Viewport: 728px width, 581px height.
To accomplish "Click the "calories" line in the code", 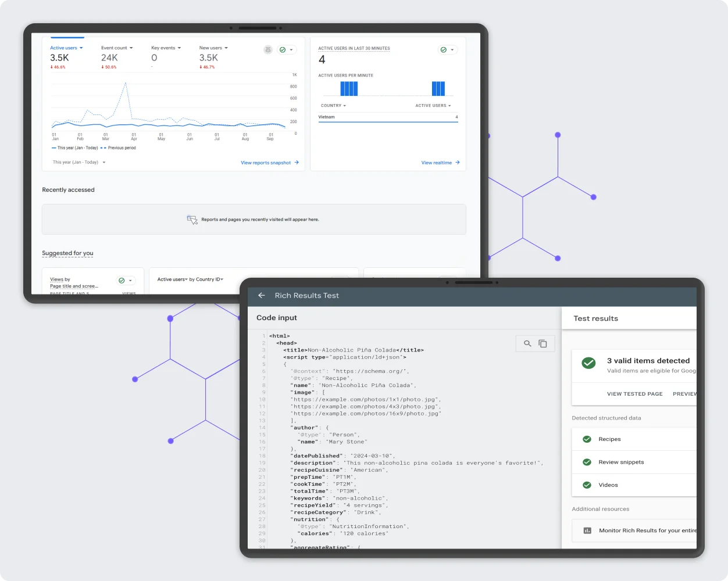I will pyautogui.click(x=343, y=533).
